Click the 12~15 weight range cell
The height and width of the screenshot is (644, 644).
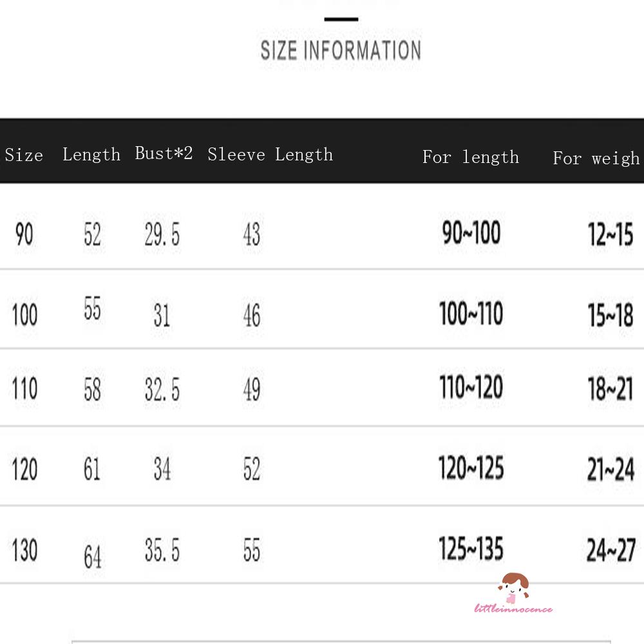pyautogui.click(x=610, y=235)
